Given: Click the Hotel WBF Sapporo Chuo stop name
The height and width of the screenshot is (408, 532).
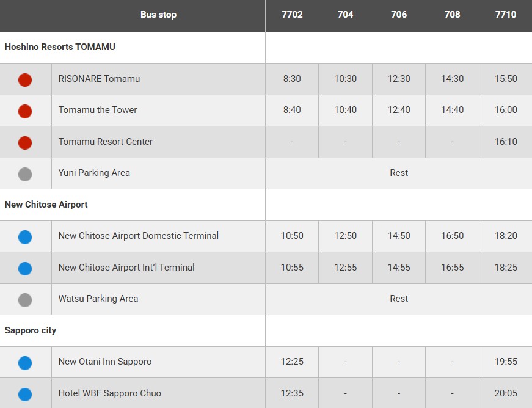Looking at the screenshot, I should click(x=110, y=393).
